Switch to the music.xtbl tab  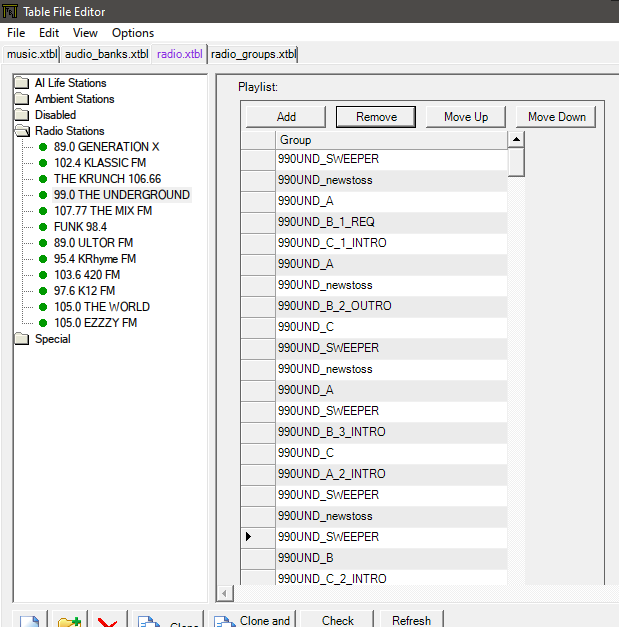coord(32,54)
